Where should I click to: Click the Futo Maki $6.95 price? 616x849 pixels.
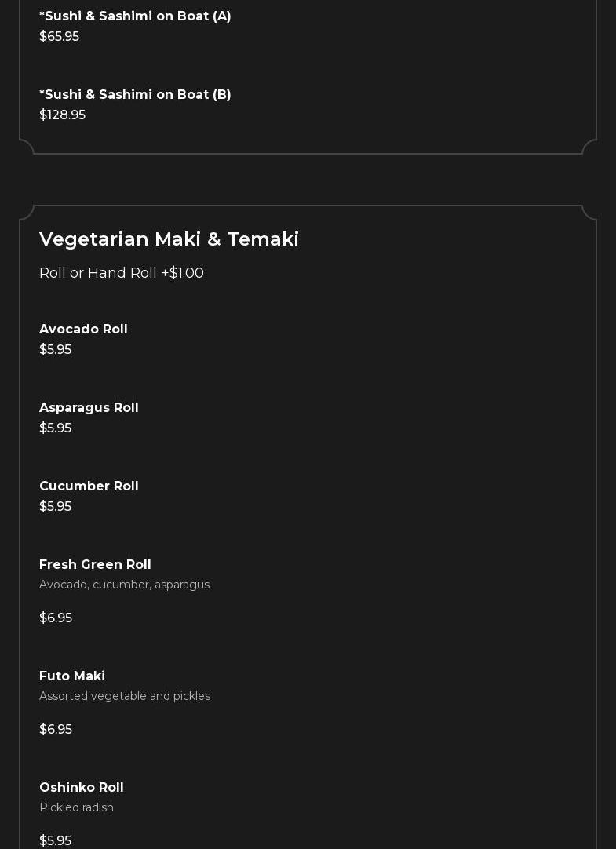[x=56, y=730]
